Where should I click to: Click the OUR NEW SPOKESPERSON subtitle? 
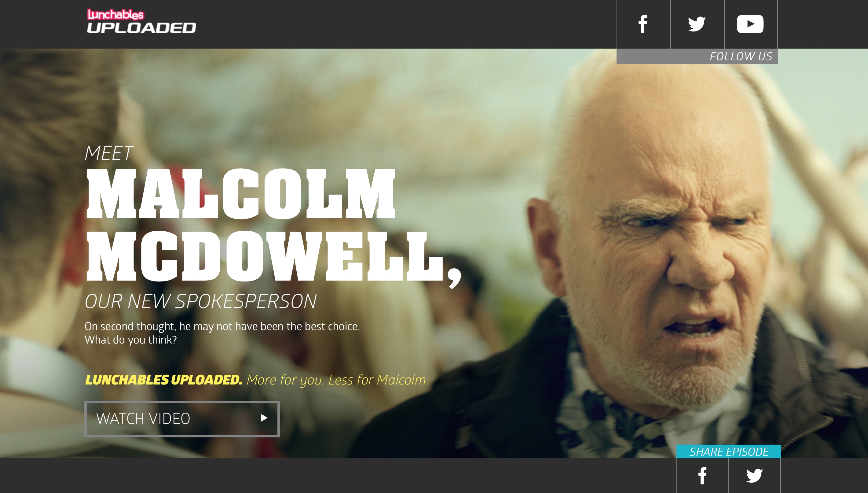pyautogui.click(x=201, y=301)
